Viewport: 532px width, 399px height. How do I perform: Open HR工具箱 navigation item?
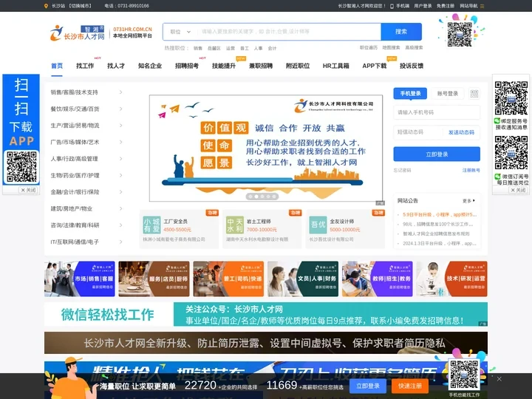(336, 66)
